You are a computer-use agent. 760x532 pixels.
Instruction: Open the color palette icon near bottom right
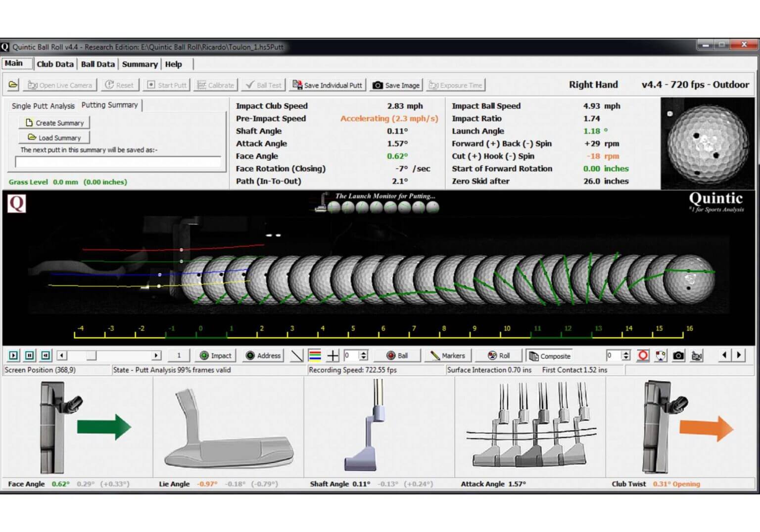(x=660, y=355)
